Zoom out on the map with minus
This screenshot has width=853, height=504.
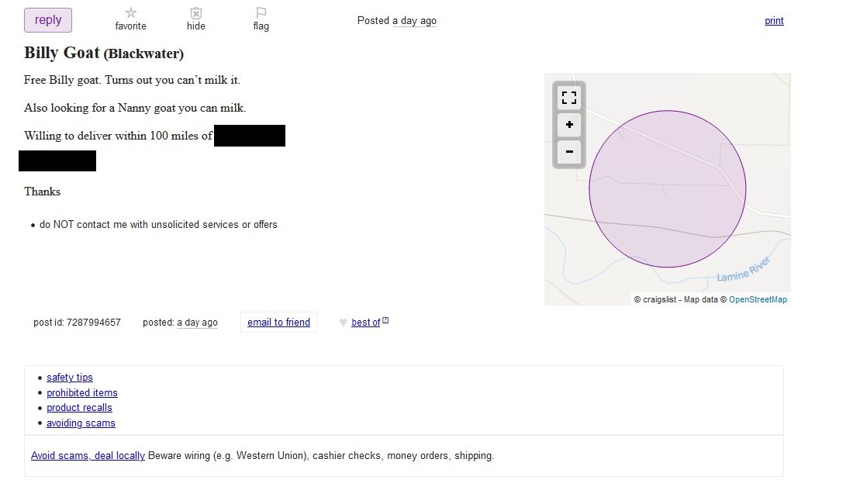coord(569,152)
